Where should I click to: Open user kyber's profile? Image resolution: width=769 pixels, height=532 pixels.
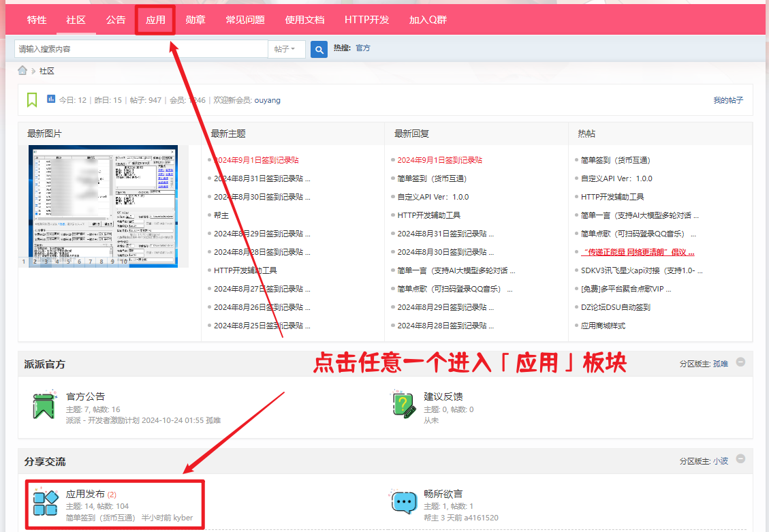pyautogui.click(x=183, y=518)
